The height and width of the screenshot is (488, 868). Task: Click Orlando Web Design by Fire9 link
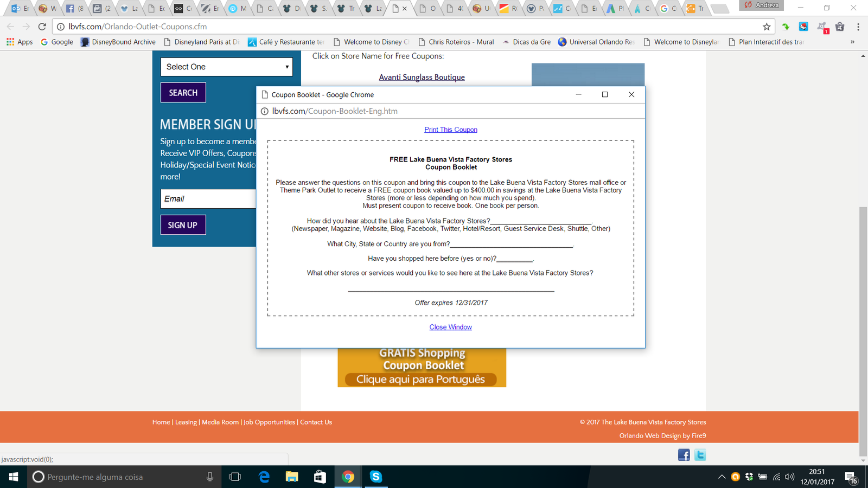(662, 435)
